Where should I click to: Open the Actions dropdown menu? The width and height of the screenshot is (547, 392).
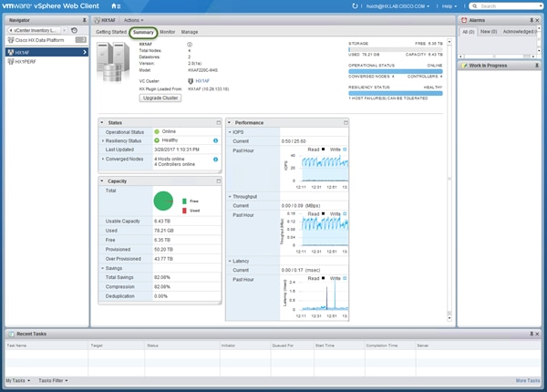[x=133, y=20]
